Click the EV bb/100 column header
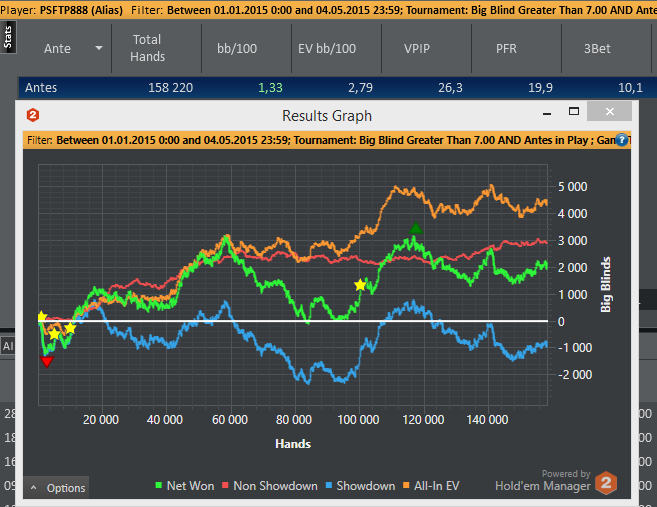657x507 pixels. click(x=327, y=48)
